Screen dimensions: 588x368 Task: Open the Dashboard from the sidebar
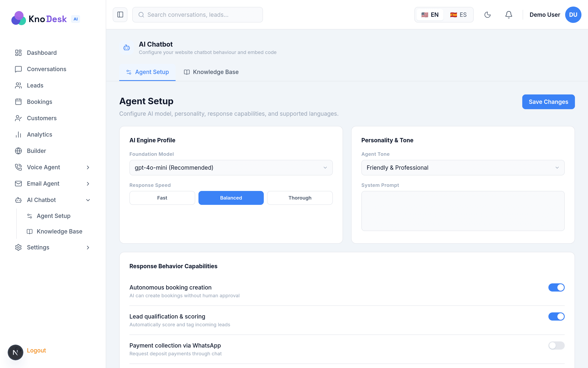click(53, 53)
